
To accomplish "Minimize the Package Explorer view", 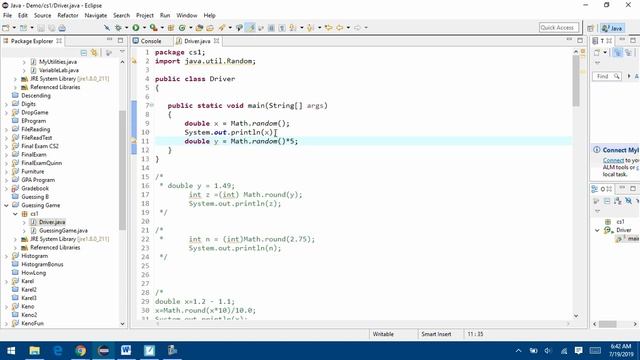I will (109, 40).
